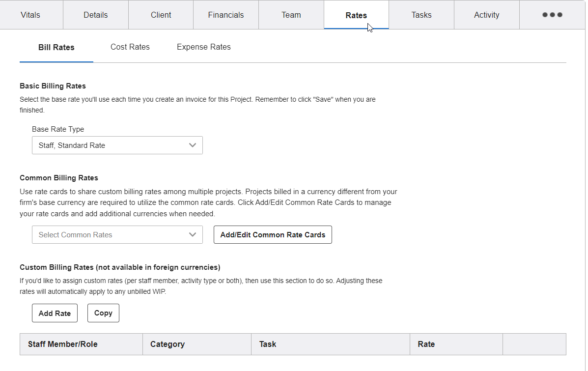This screenshot has height=371, width=588.
Task: View the Financials tab
Action: click(x=225, y=15)
